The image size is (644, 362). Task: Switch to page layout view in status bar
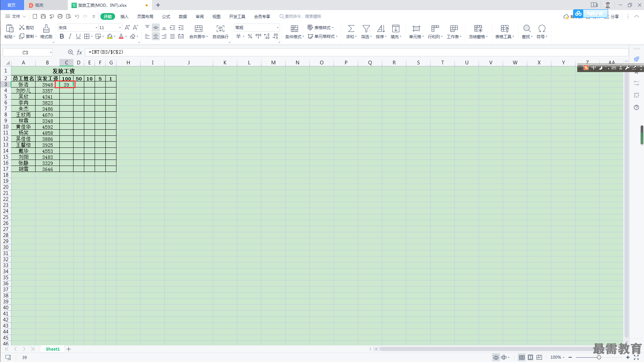click(x=531, y=357)
